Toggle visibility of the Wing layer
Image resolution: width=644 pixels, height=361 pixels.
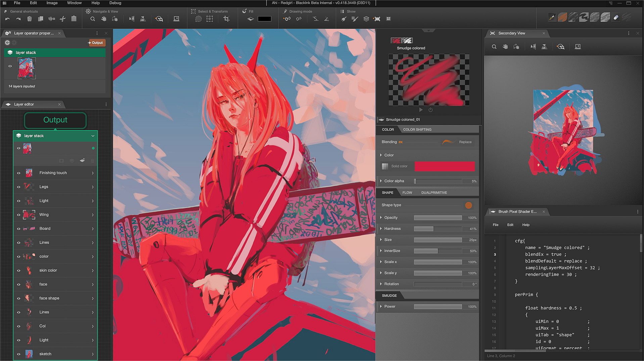[19, 215]
